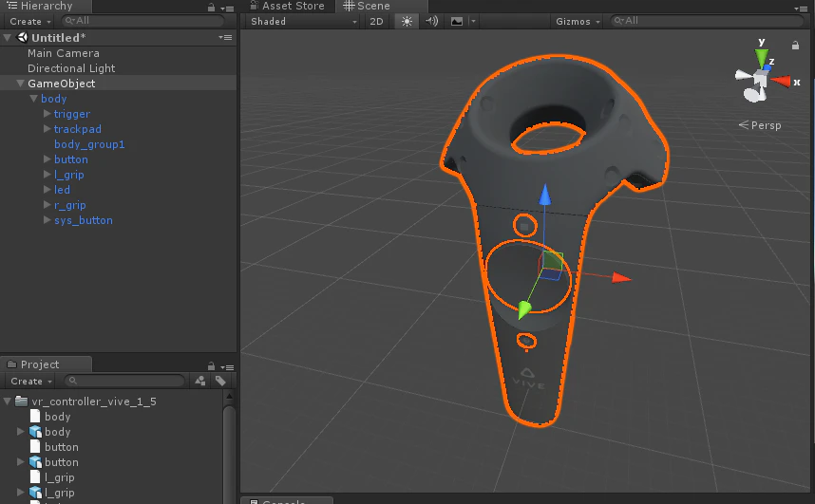Viewport: 815px width, 504px height.
Task: Open Untitled scene context menu icon
Action: click(x=225, y=37)
